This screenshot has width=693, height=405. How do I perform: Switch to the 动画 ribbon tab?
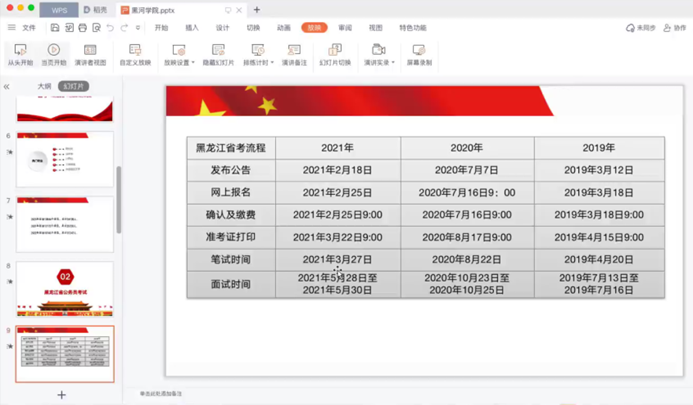tap(284, 27)
